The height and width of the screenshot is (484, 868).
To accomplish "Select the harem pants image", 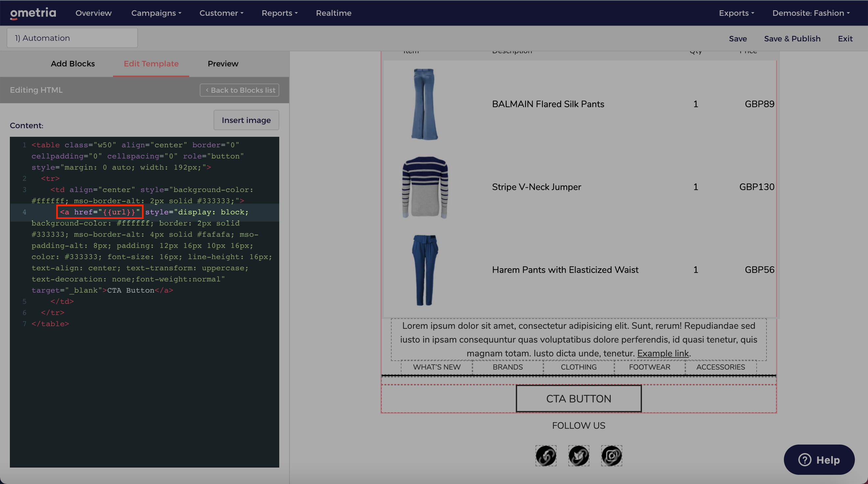I will (424, 270).
